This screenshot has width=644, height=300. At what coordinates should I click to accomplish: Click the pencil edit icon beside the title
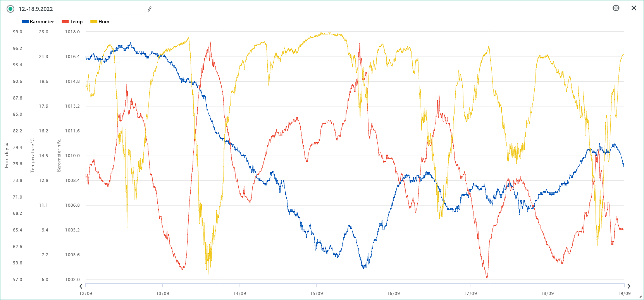[150, 9]
